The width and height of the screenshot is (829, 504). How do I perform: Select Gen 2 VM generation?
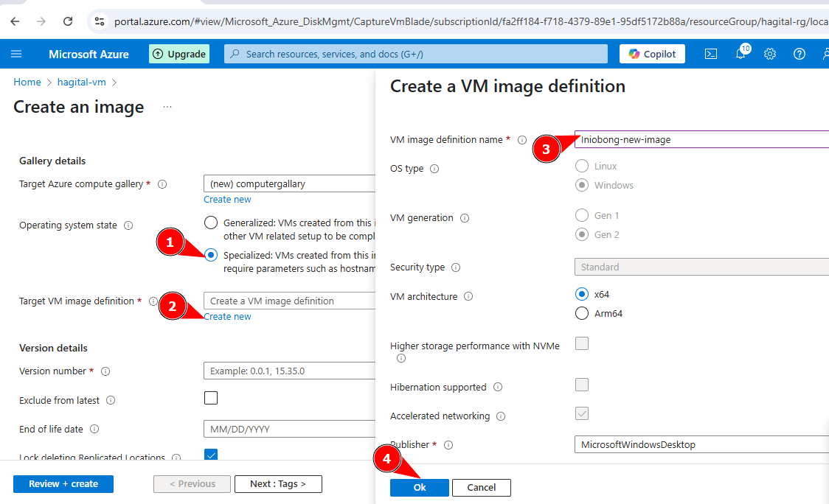pos(582,234)
